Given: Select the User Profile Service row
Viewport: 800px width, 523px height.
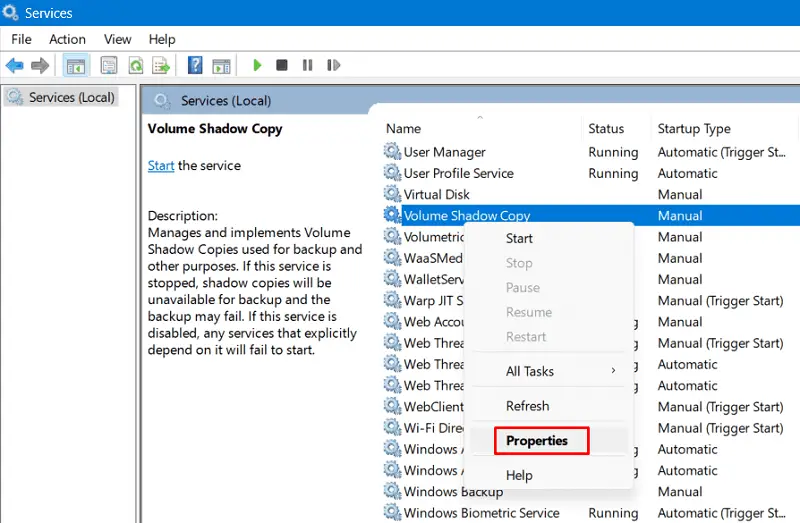Looking at the screenshot, I should tap(458, 173).
